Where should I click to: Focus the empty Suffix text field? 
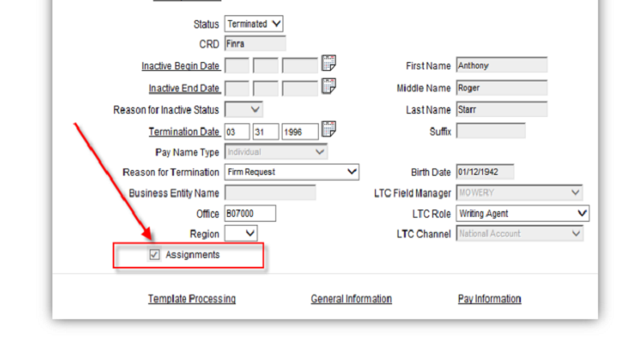tap(491, 131)
